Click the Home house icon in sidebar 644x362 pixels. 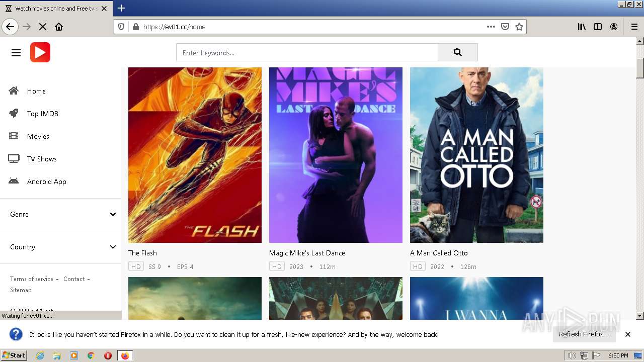point(14,91)
